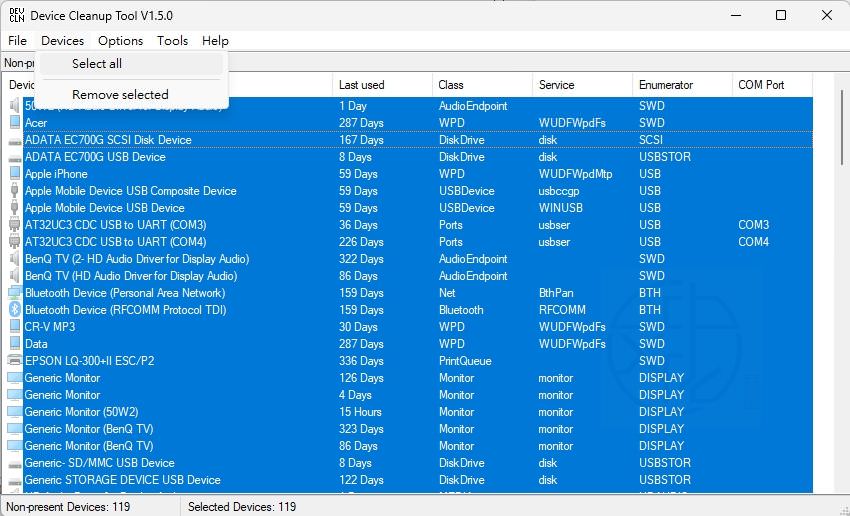Click the disk drive icon for ADATA EC700G USB Device

tap(14, 157)
